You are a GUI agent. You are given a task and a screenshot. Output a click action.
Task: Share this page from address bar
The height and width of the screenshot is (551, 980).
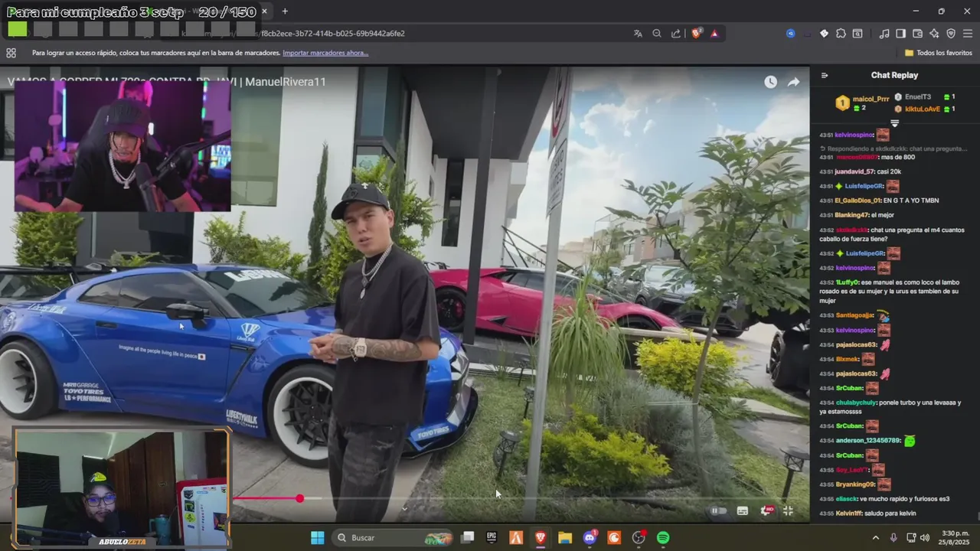point(676,34)
